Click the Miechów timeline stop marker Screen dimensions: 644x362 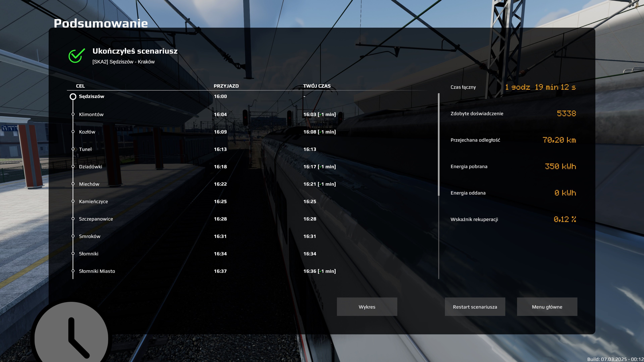[73, 184]
